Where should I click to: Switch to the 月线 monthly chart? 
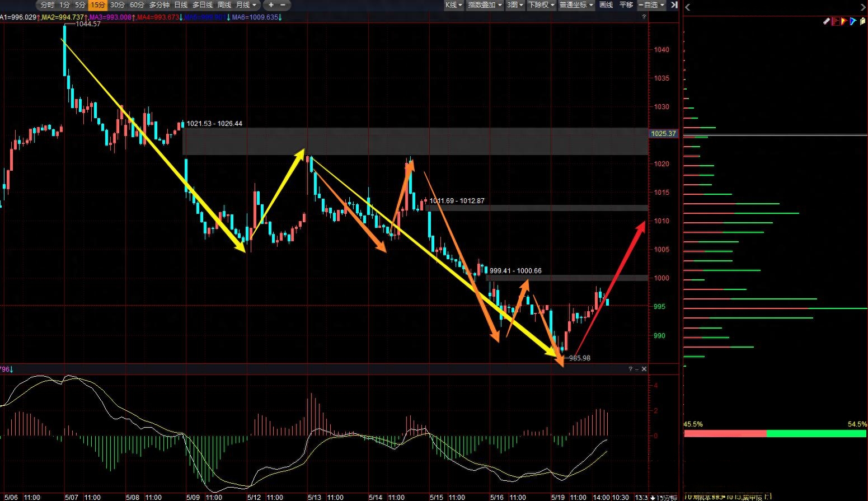243,4
